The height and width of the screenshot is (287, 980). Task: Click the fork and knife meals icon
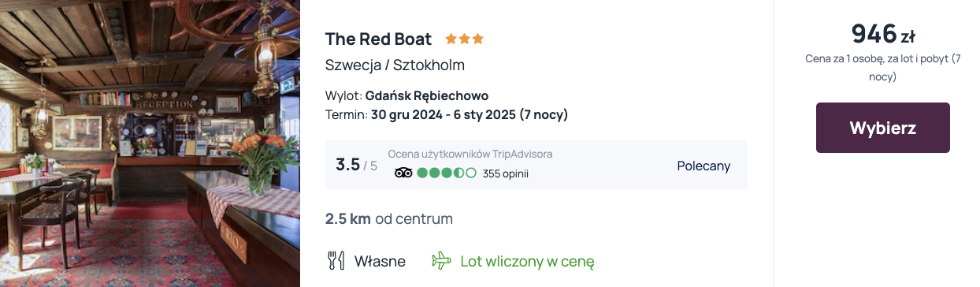(x=336, y=261)
